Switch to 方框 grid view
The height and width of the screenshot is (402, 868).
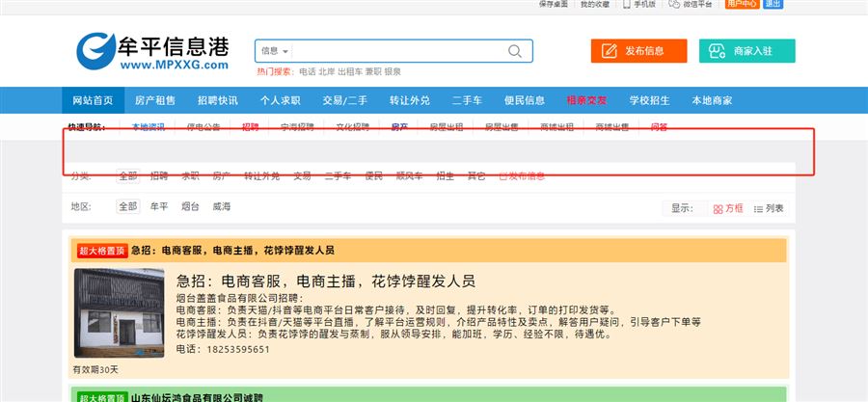tap(728, 208)
